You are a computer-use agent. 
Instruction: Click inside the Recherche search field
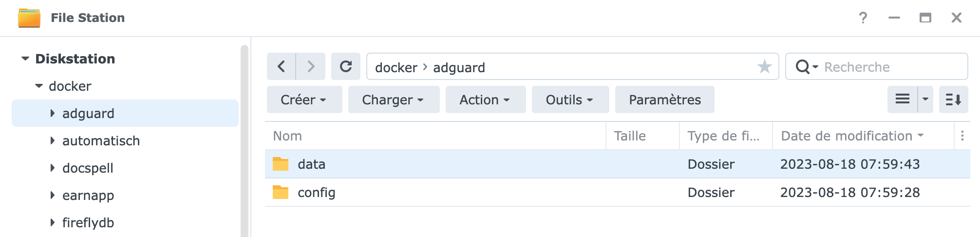click(x=892, y=66)
